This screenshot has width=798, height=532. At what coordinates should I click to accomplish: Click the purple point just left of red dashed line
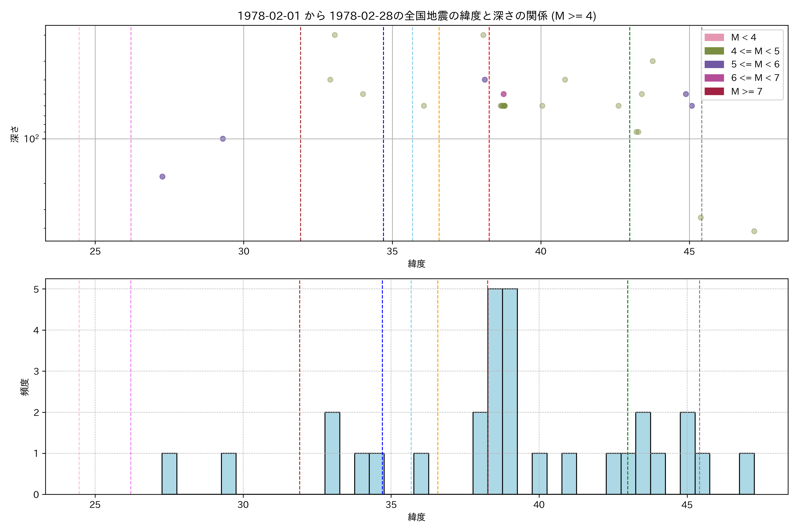pos(485,80)
